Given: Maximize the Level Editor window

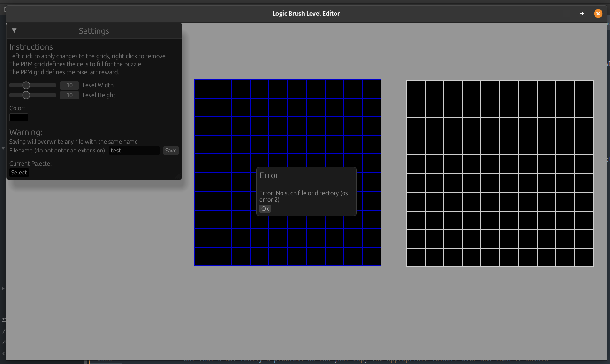Looking at the screenshot, I should (x=582, y=14).
